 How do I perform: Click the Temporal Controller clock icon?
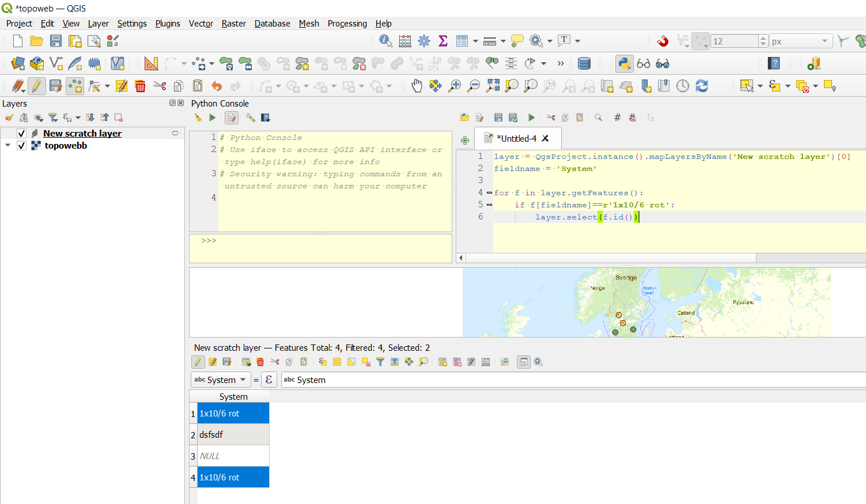pyautogui.click(x=683, y=86)
